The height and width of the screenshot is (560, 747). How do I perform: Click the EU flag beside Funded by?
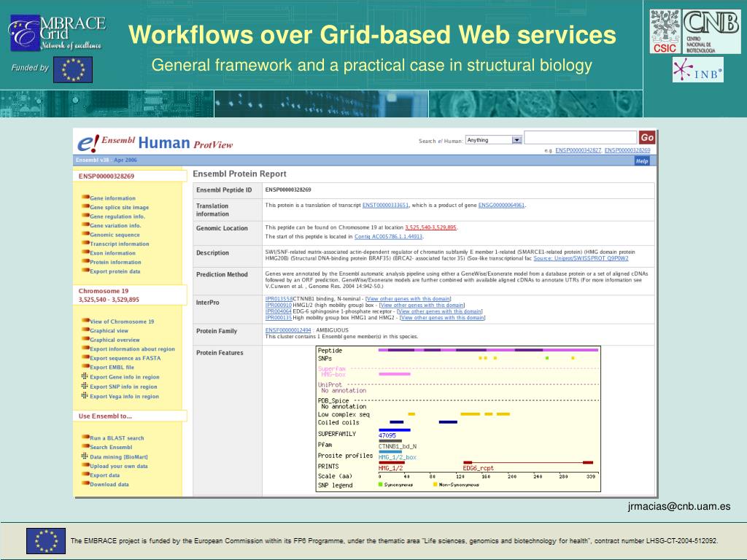[73, 69]
